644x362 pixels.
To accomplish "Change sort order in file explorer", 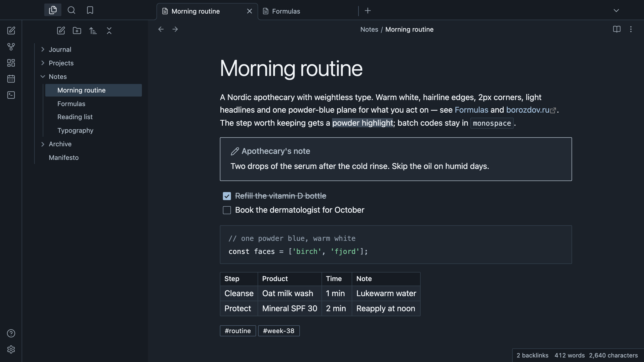I will (93, 31).
